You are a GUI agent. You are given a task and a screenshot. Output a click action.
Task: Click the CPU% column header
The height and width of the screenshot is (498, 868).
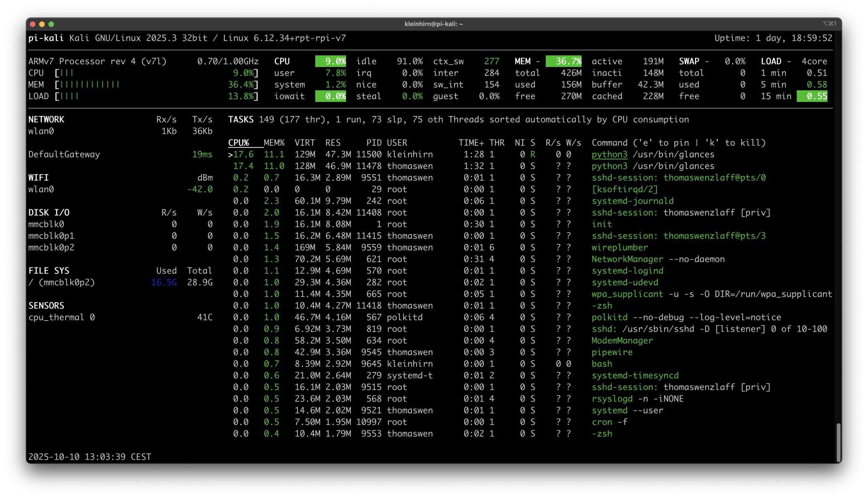coord(238,143)
